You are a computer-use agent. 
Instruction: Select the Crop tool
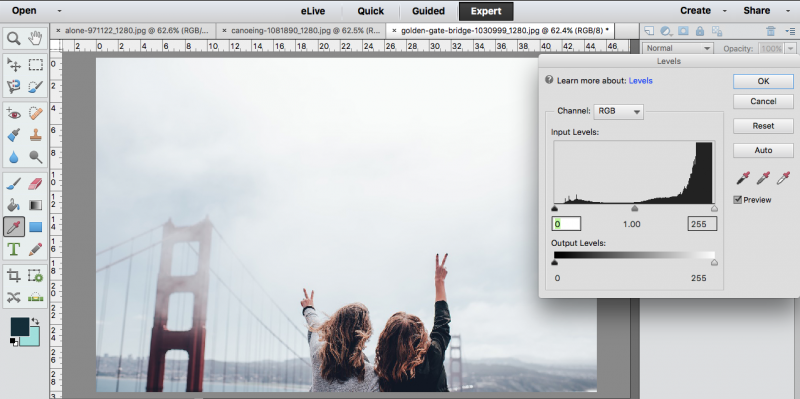point(14,276)
